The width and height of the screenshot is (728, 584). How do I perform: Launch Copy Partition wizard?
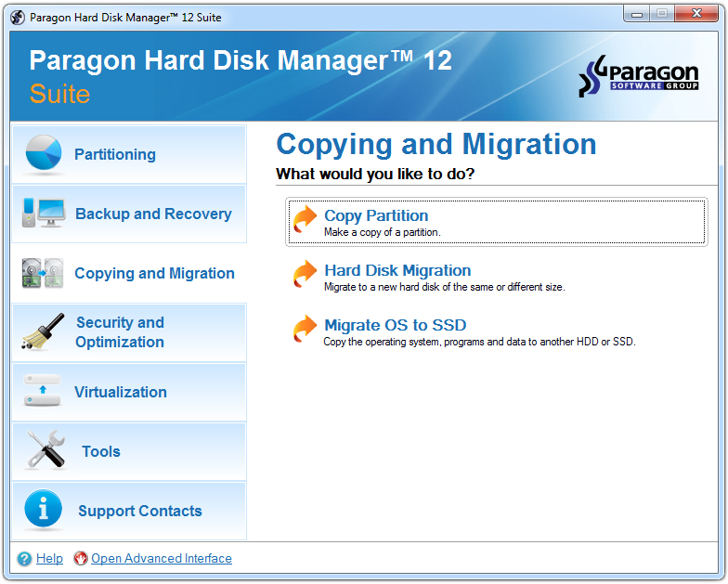(496, 222)
